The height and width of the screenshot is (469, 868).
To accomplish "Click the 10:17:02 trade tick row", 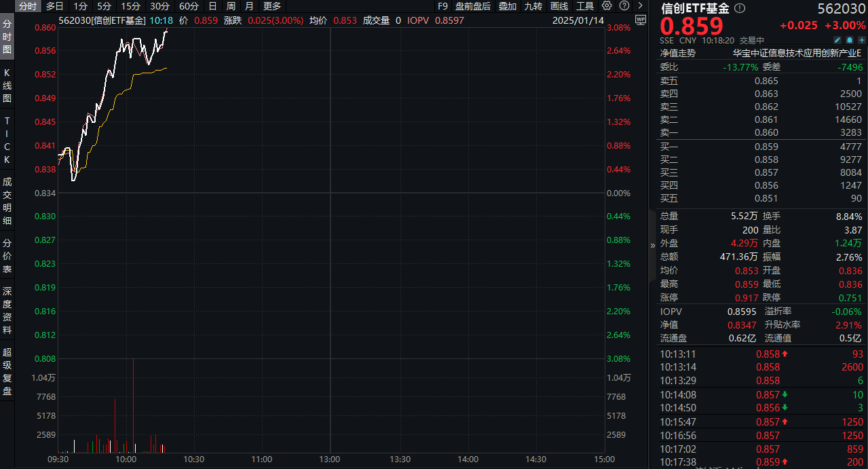I will click(761, 449).
